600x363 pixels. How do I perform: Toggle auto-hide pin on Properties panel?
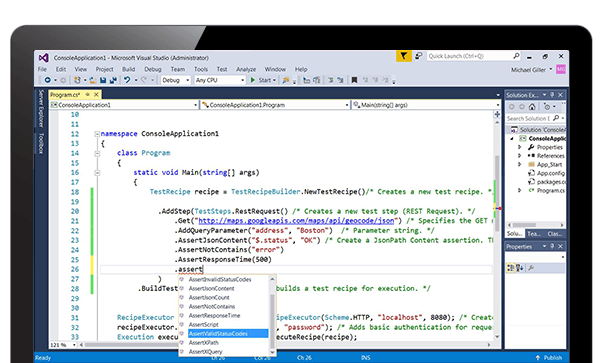click(x=552, y=246)
